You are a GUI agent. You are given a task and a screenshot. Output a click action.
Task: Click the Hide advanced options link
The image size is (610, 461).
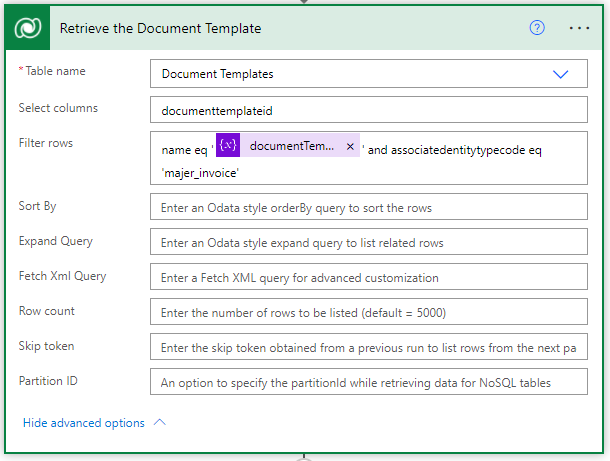[83, 423]
